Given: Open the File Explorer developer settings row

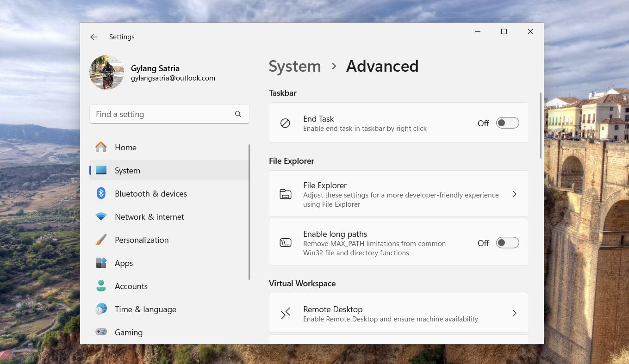Looking at the screenshot, I should [x=399, y=194].
